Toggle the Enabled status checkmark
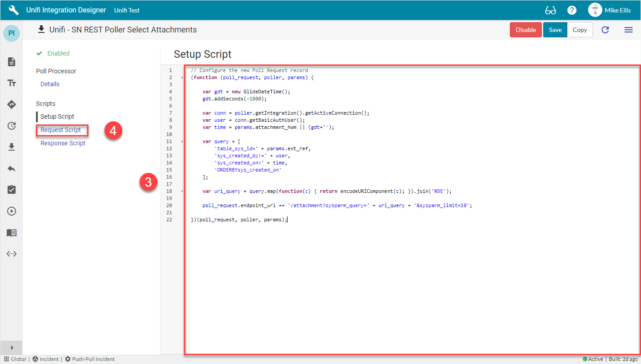The image size is (641, 364). click(39, 52)
